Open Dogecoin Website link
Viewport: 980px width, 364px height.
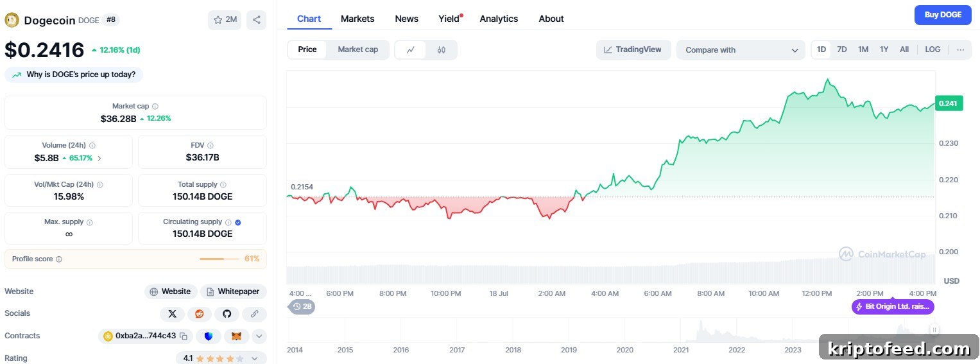pyautogui.click(x=171, y=291)
